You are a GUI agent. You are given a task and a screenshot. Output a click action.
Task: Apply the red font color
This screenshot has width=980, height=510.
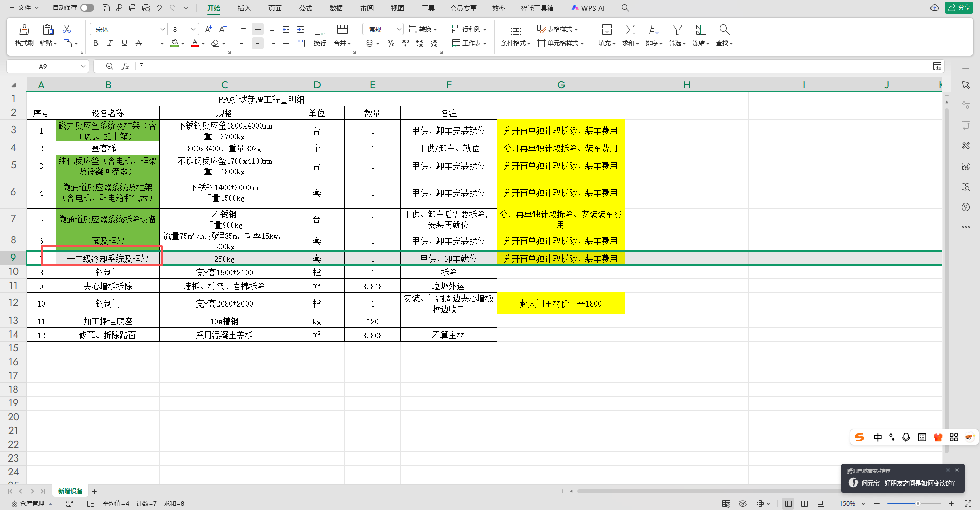click(x=195, y=43)
